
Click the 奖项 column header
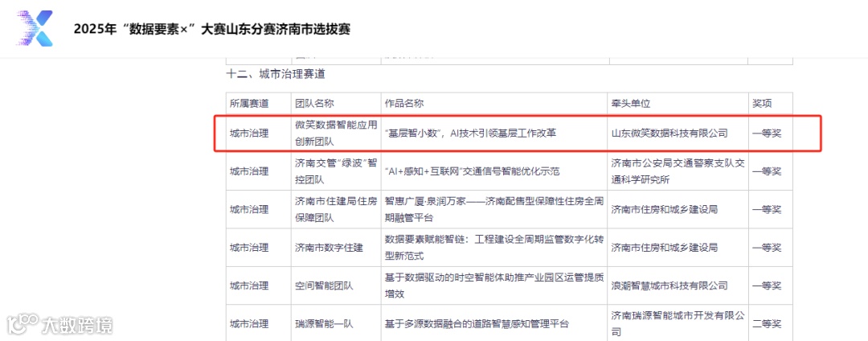pos(762,104)
